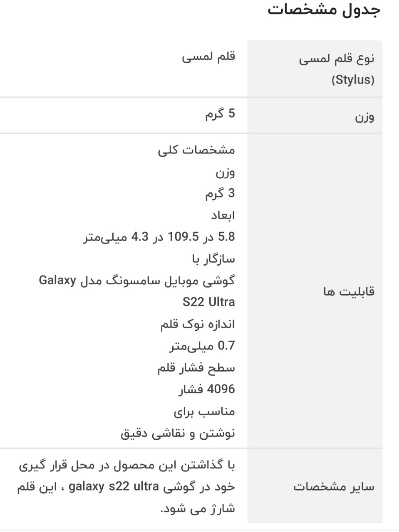Select the "گوشی موبایل سامسونگ مدل Galaxy" text
This screenshot has height=532, width=399.
137,281
